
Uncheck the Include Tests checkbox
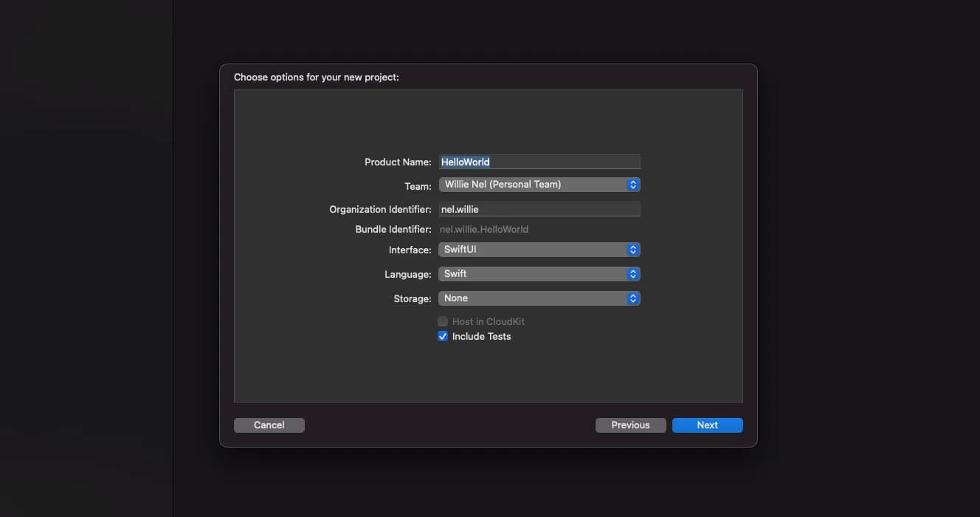coord(443,336)
